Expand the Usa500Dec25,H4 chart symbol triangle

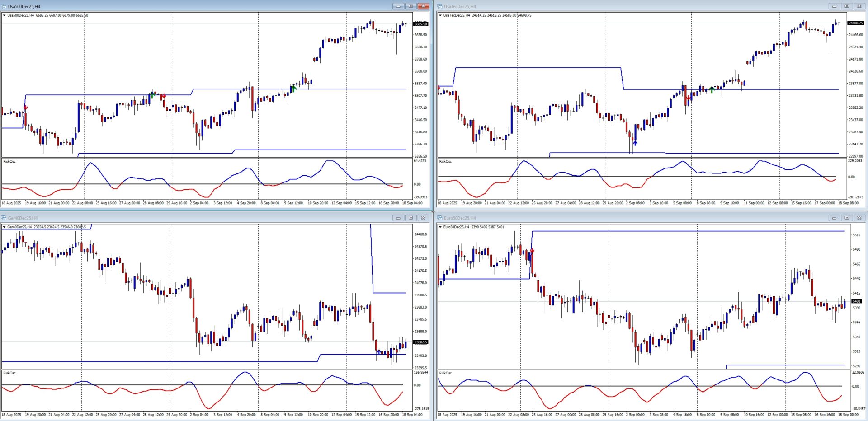tap(5, 15)
